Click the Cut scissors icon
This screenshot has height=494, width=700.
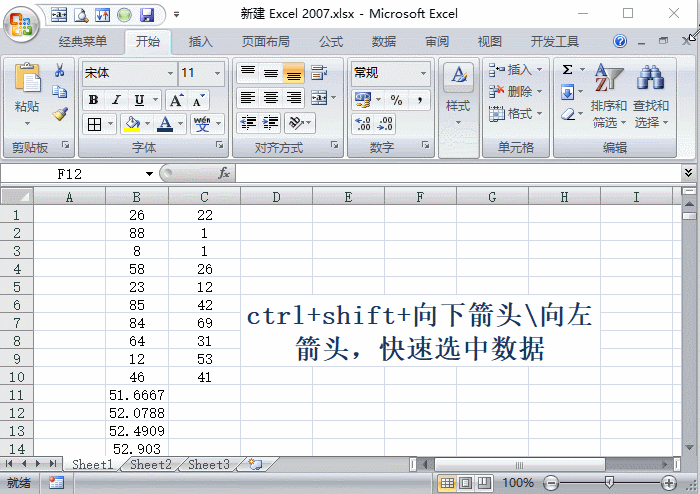click(60, 71)
